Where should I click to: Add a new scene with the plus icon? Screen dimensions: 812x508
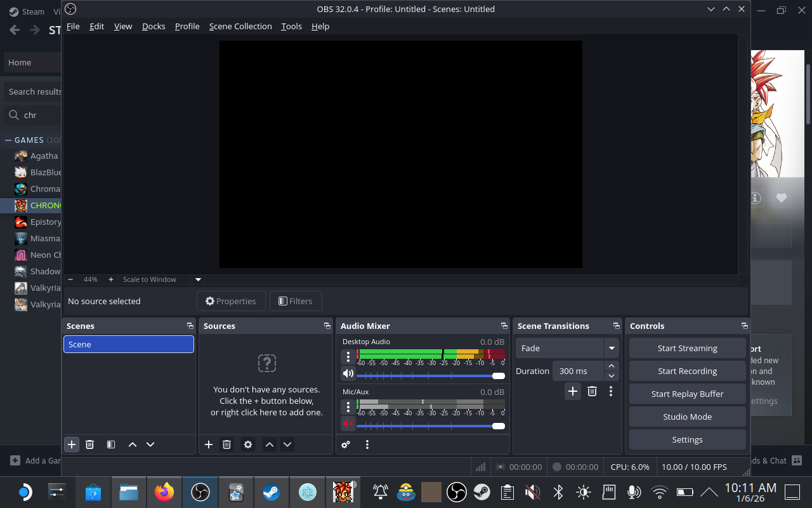pyautogui.click(x=72, y=444)
